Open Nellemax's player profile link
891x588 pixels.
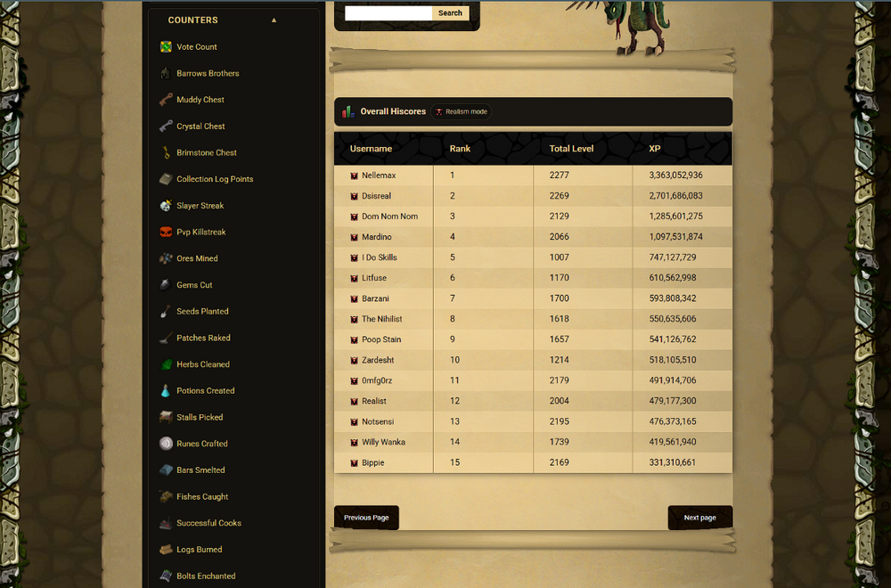click(x=379, y=176)
